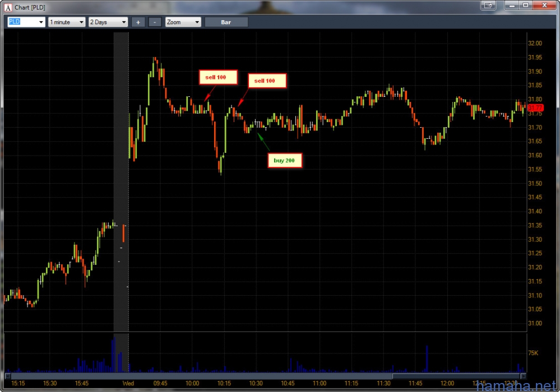Click the detach window icon in title bar
This screenshot has width=560, height=392.
[488, 6]
